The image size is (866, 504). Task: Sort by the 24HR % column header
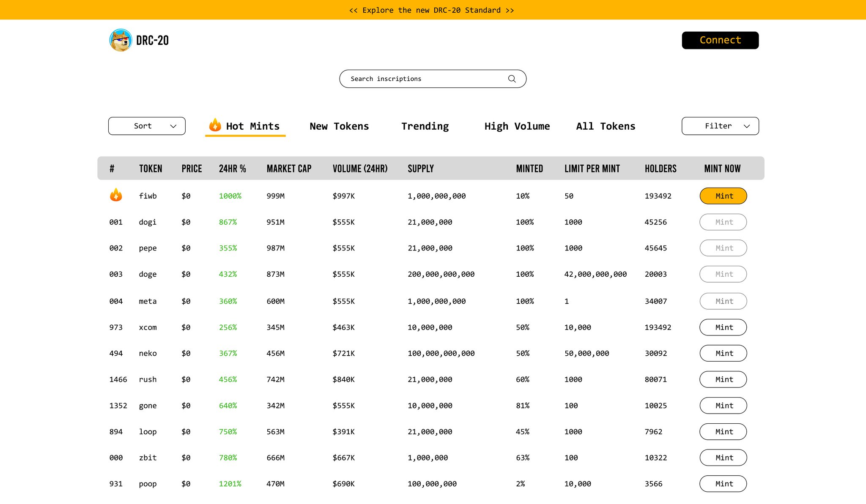pyautogui.click(x=232, y=169)
